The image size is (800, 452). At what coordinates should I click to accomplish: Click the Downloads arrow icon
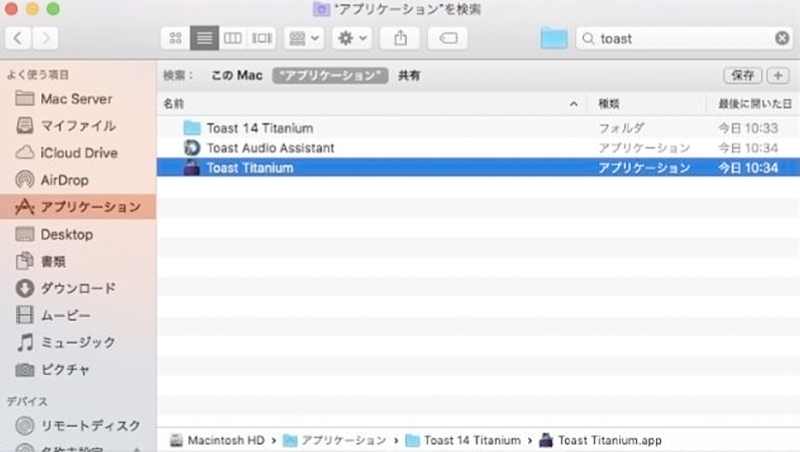pos(24,288)
